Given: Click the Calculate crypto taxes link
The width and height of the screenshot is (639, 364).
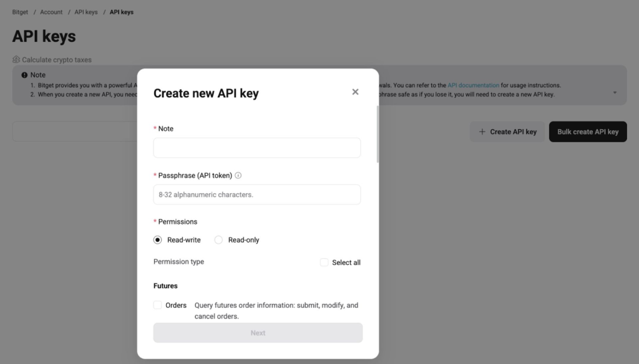Looking at the screenshot, I should click(57, 60).
